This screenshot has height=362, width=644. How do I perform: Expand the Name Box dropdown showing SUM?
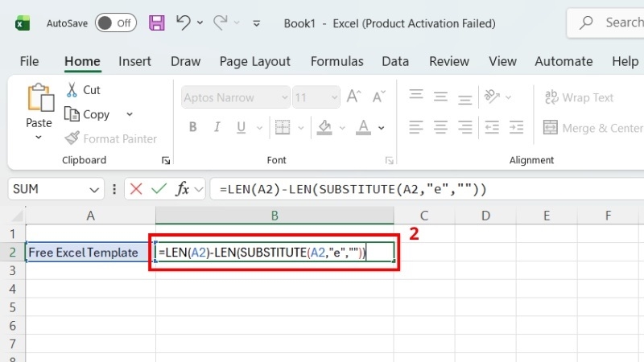94,190
